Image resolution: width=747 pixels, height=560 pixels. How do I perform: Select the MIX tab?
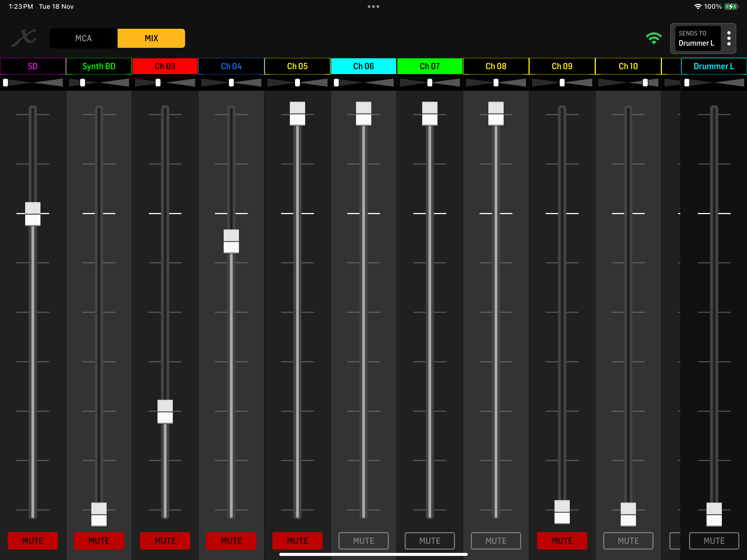point(151,38)
